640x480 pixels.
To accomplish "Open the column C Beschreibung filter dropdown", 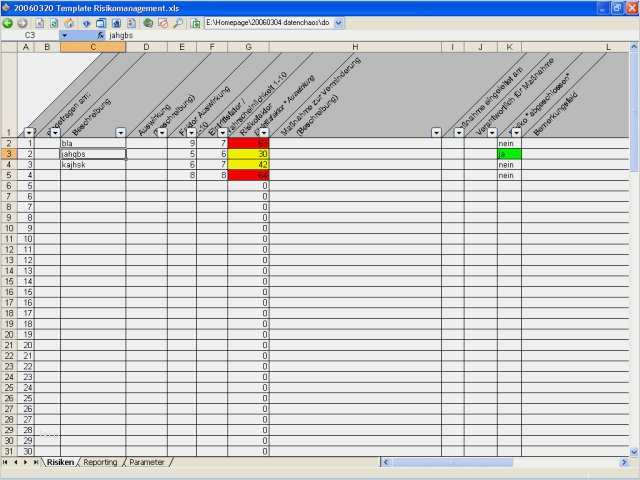I will (x=120, y=132).
